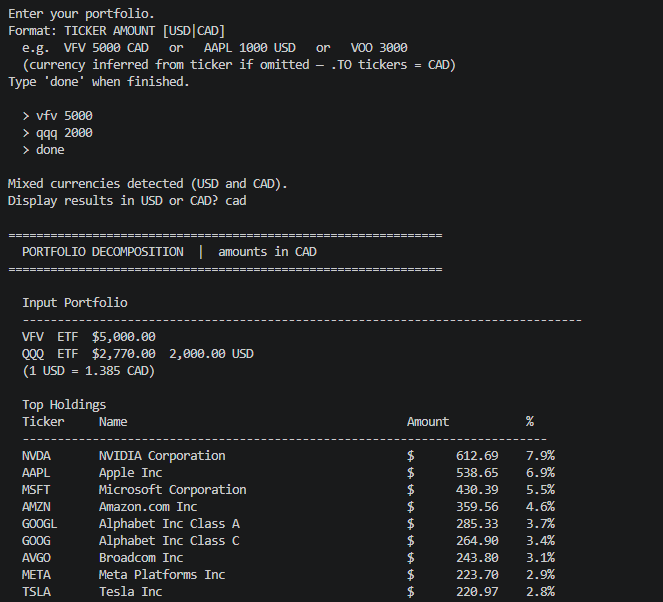Image resolution: width=663 pixels, height=602 pixels.
Task: Click the input line 'qqq 2000'
Action: 64,133
